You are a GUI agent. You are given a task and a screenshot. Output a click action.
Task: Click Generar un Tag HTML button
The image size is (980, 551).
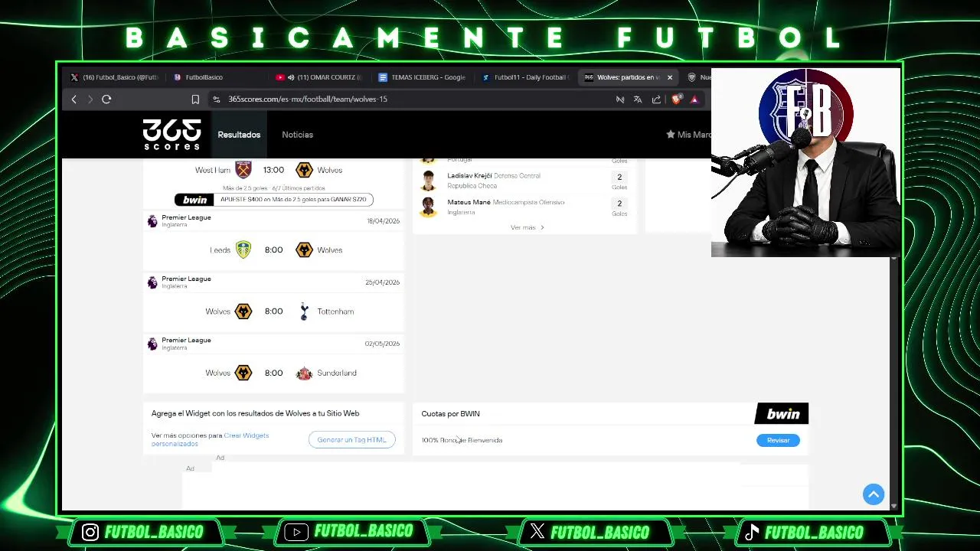(351, 439)
